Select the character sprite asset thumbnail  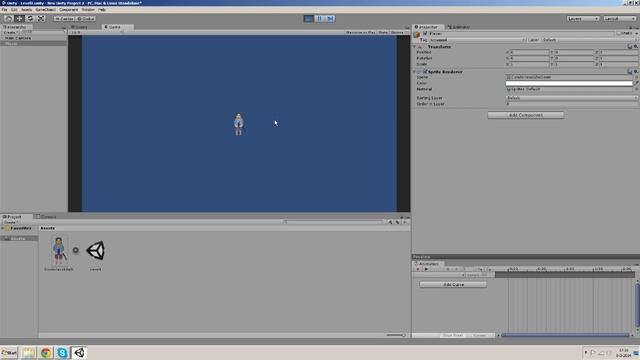59,251
